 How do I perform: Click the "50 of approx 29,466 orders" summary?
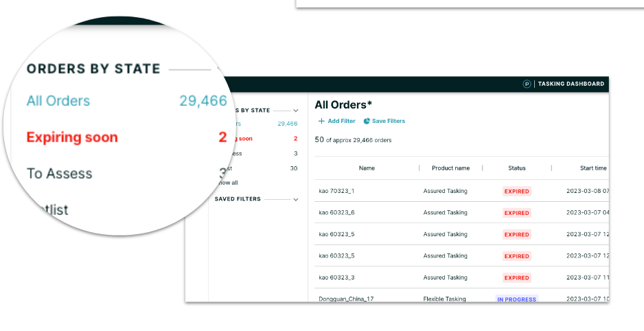pos(353,140)
